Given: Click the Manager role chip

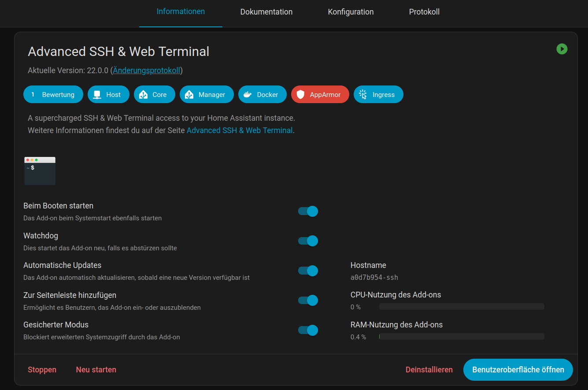Looking at the screenshot, I should 207,94.
